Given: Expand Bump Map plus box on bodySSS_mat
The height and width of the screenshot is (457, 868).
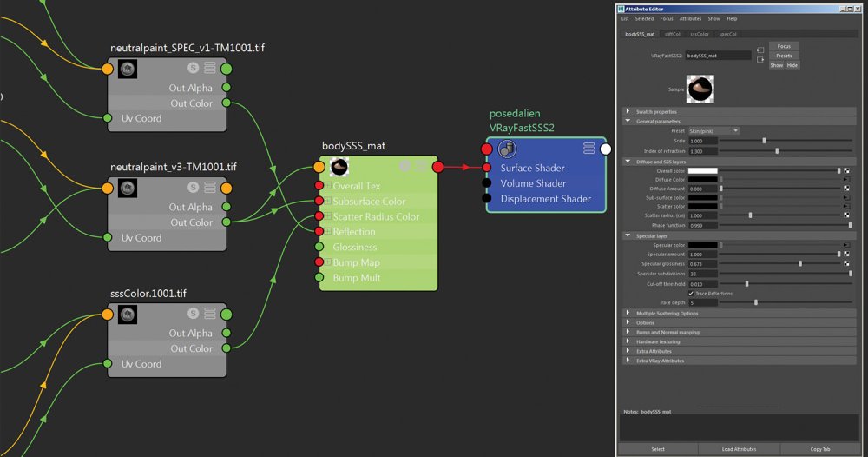Looking at the screenshot, I should pos(328,262).
